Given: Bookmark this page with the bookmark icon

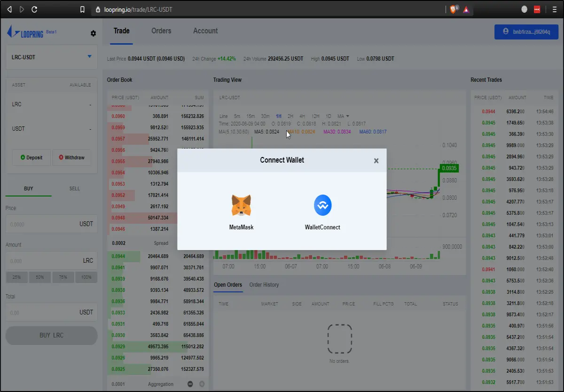Looking at the screenshot, I should [x=83, y=9].
